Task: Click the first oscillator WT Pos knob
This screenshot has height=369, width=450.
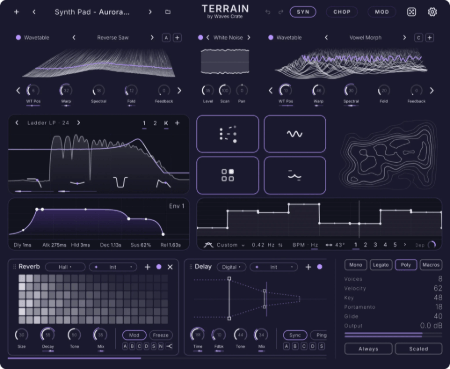Action: [x=33, y=90]
